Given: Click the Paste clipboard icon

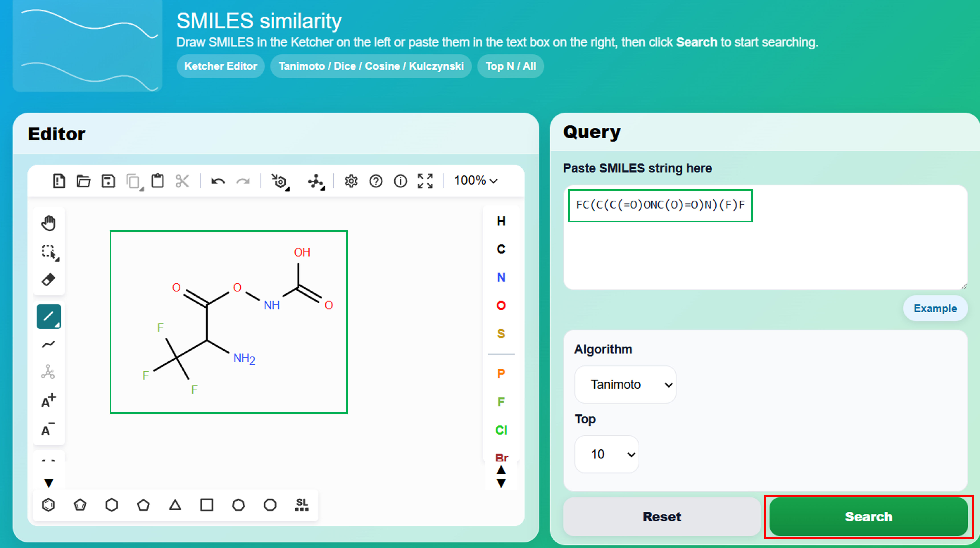Looking at the screenshot, I should click(x=158, y=181).
